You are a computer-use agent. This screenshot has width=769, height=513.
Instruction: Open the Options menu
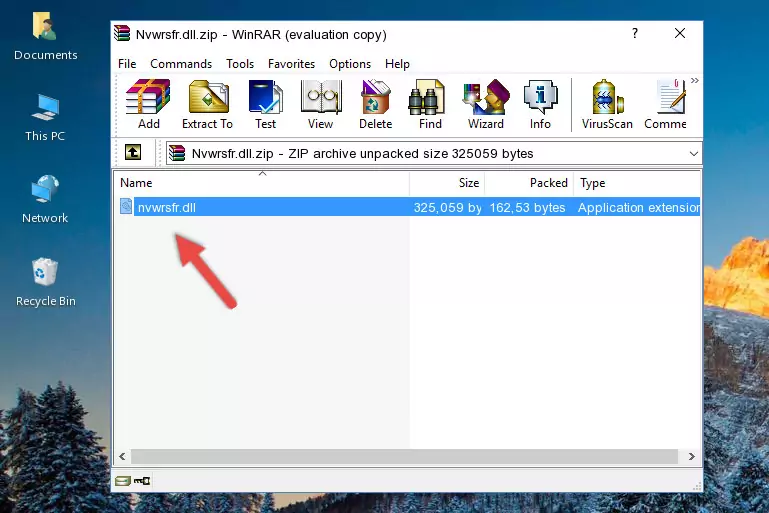tap(350, 64)
